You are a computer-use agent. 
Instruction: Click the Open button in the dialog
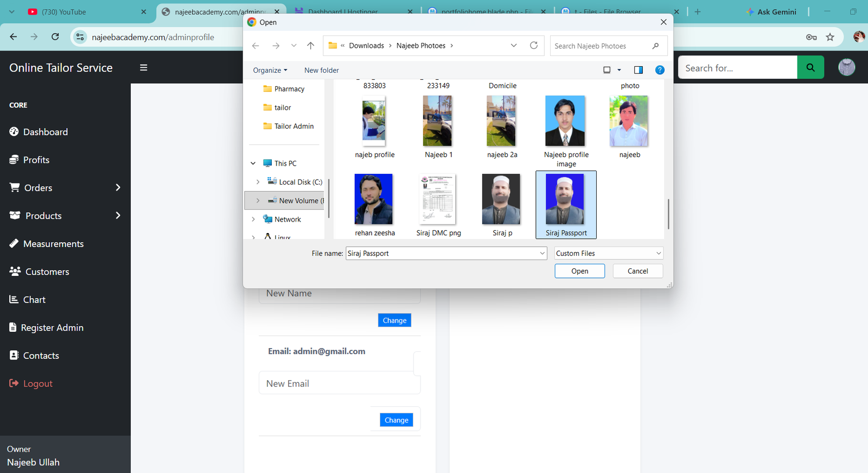point(579,271)
